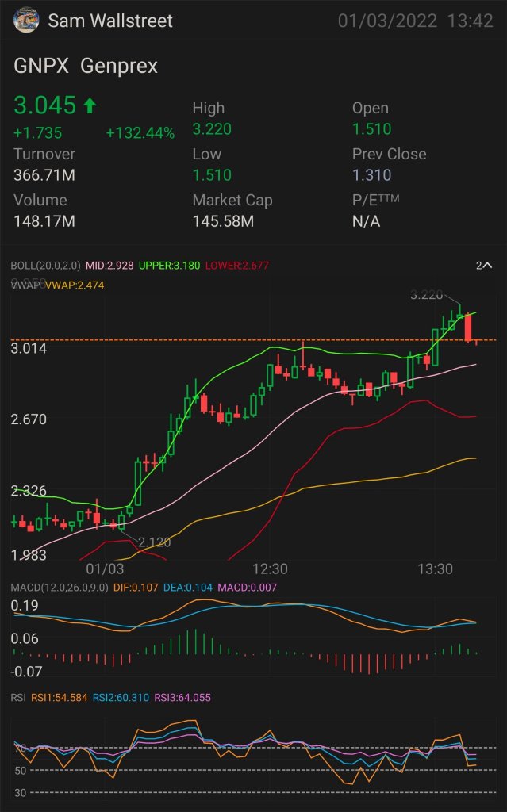Image resolution: width=507 pixels, height=812 pixels.
Task: Tap the current price 3.045
Action: [45, 105]
